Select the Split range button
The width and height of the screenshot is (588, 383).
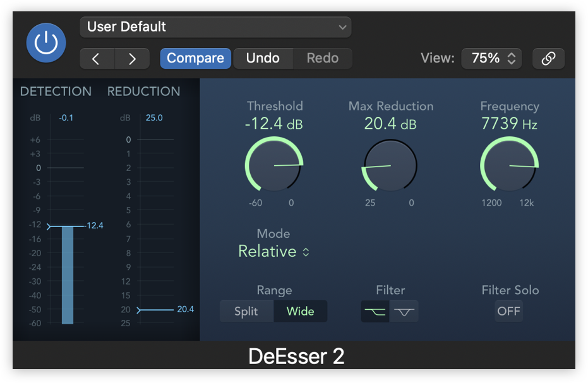246,311
